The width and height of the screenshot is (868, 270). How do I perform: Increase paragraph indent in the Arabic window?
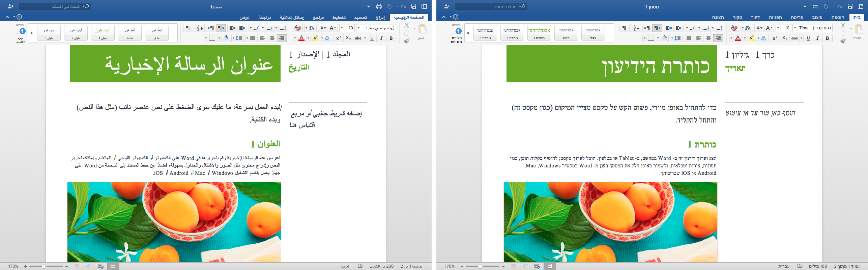point(232,28)
